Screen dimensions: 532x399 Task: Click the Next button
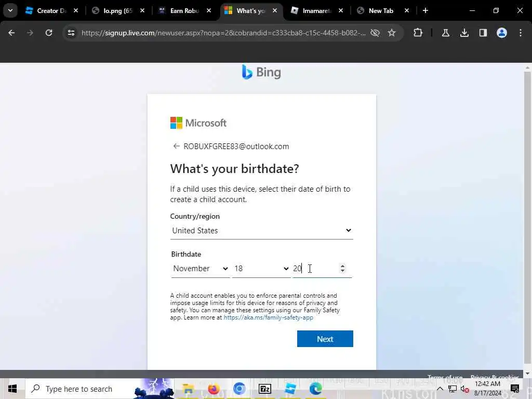[x=325, y=339]
